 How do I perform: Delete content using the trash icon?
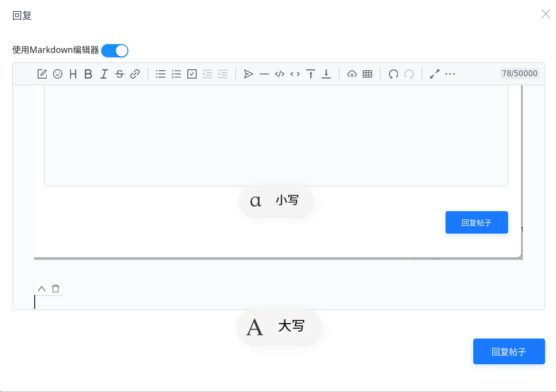(56, 289)
